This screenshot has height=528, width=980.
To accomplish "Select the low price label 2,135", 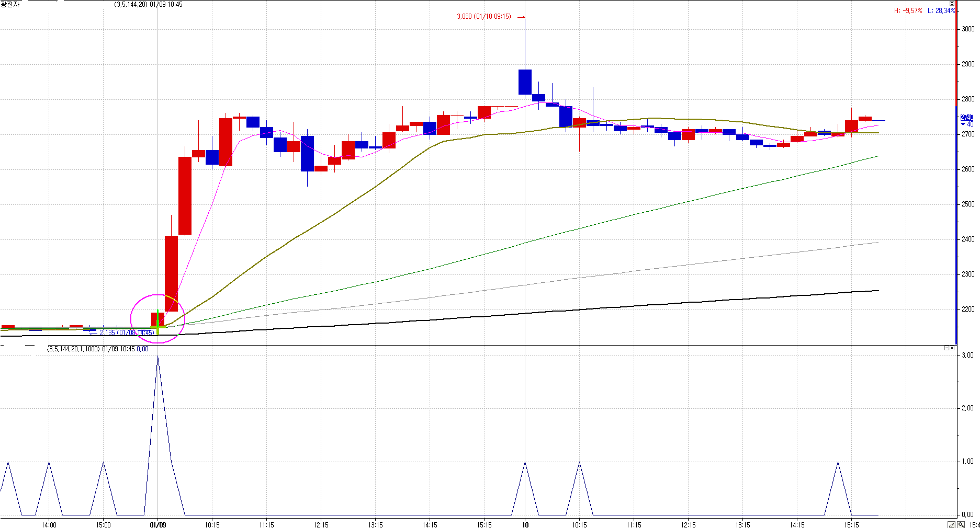I will tap(107, 332).
